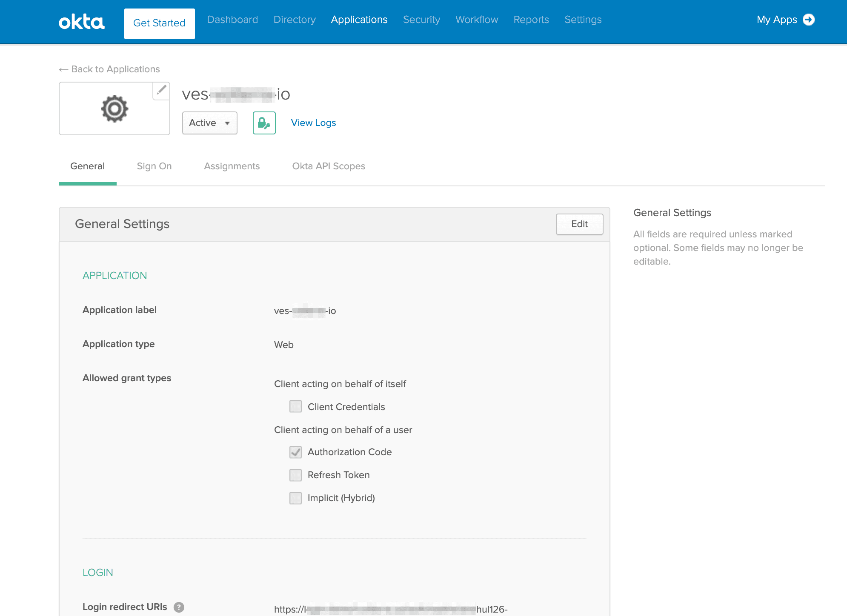This screenshot has height=616, width=847.
Task: Toggle the Refresh Token checkbox on
Action: [295, 475]
